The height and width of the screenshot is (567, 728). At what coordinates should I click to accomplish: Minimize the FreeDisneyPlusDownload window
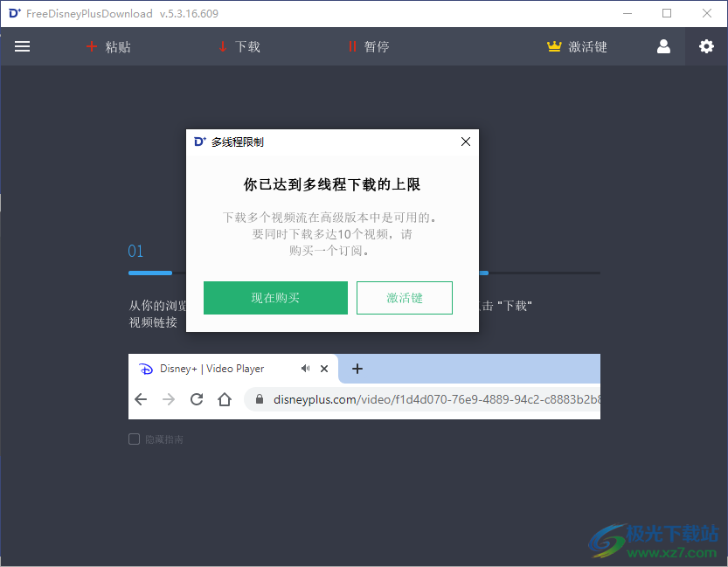tap(627, 13)
